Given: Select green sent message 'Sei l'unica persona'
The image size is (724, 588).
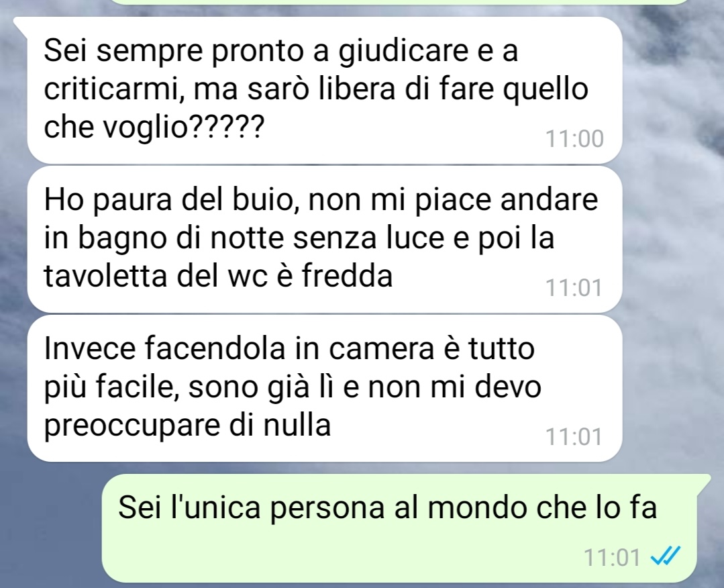Looking at the screenshot, I should (x=399, y=528).
